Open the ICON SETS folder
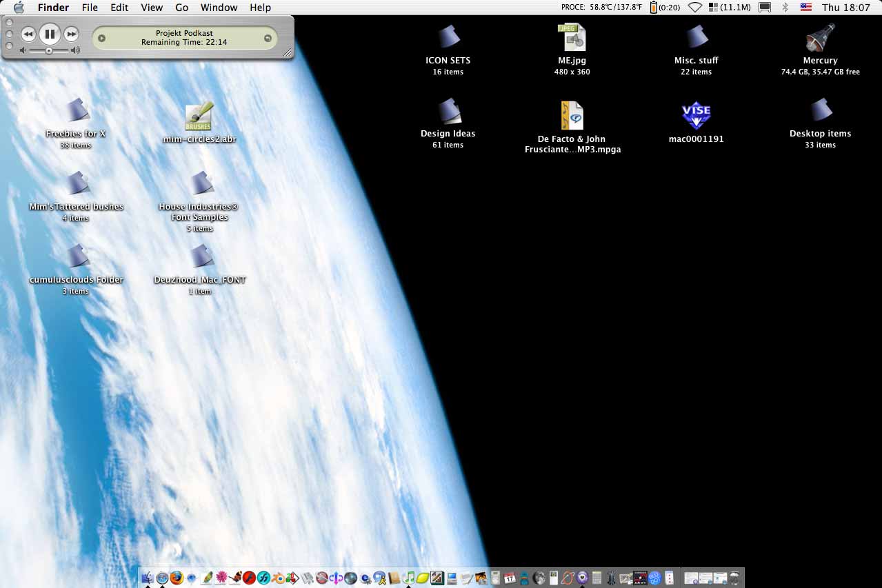882x588 pixels. click(448, 38)
